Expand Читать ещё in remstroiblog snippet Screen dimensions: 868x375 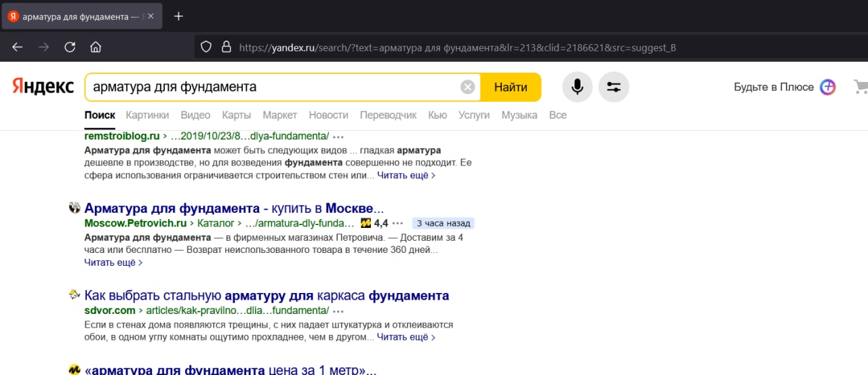(x=406, y=175)
